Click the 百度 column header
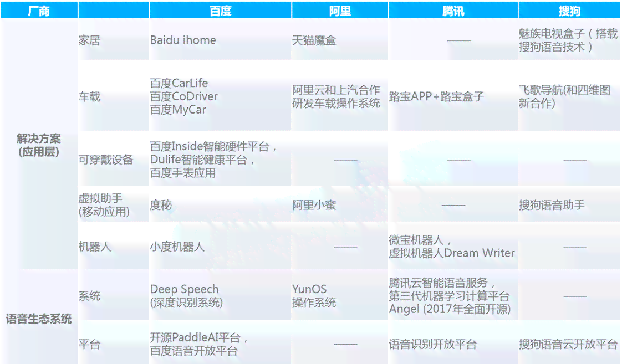This screenshot has height=364, width=622. [221, 11]
